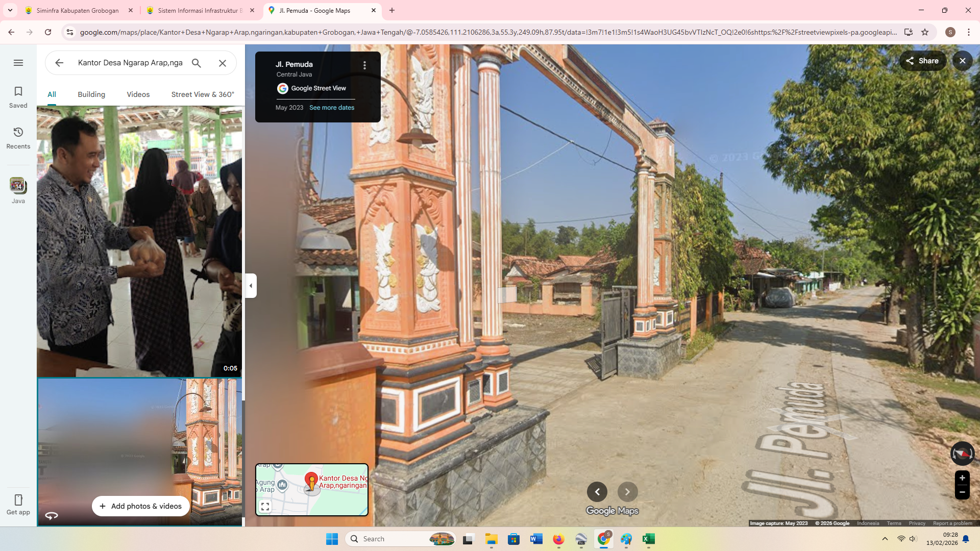Screen dimensions: 980x551
Task: View site information icon in address bar
Action: tap(70, 32)
